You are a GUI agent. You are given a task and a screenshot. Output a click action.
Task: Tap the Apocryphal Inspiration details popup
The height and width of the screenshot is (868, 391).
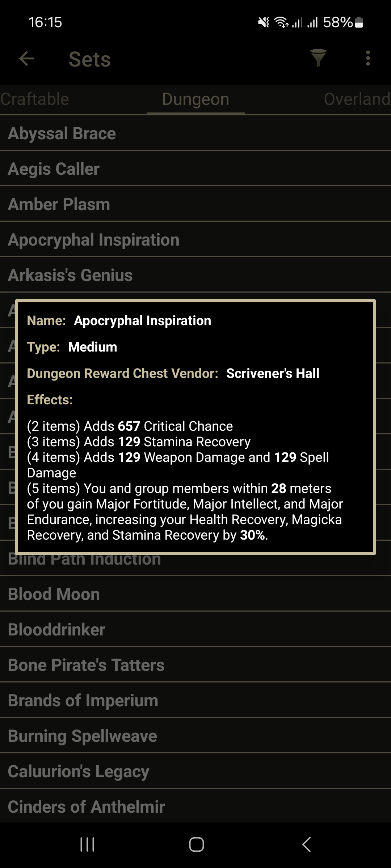(x=195, y=427)
